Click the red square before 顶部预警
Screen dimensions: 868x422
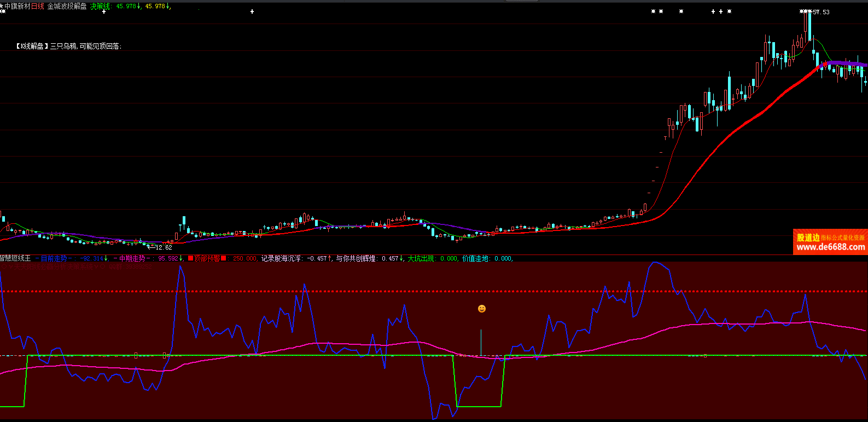[190, 258]
